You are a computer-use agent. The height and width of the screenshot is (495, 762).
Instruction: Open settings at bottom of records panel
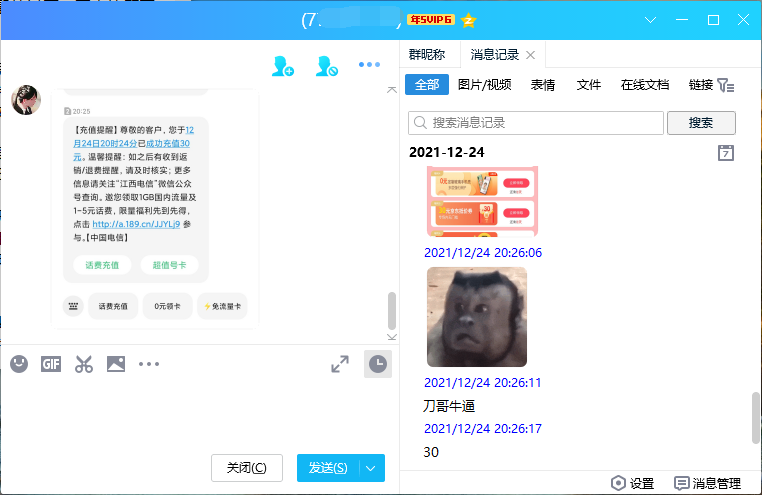(x=632, y=483)
